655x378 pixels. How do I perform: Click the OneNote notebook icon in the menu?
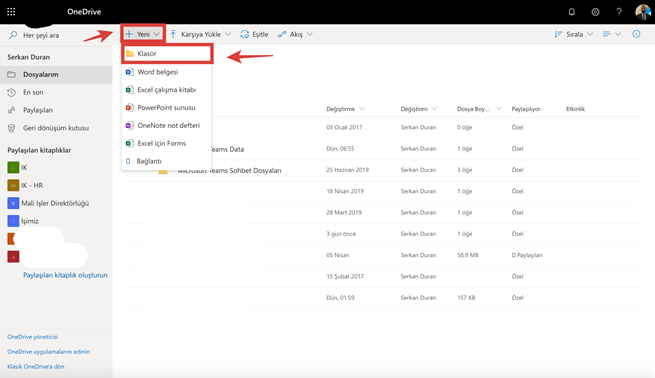pyautogui.click(x=129, y=125)
